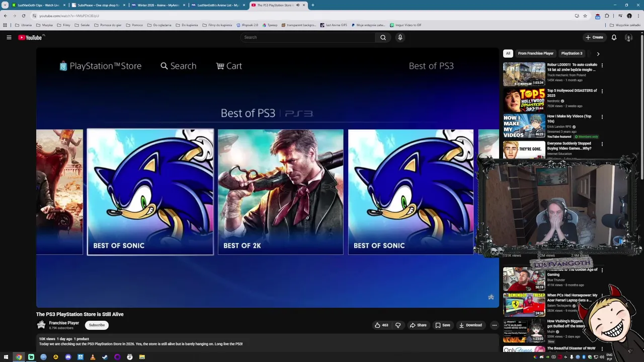
Task: Open the Top 5 Hollywood DISASTERS thumbnail
Action: tap(524, 100)
